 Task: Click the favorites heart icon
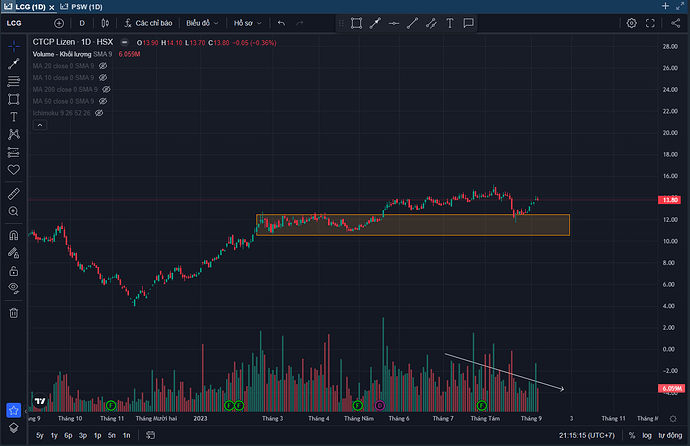(x=14, y=170)
